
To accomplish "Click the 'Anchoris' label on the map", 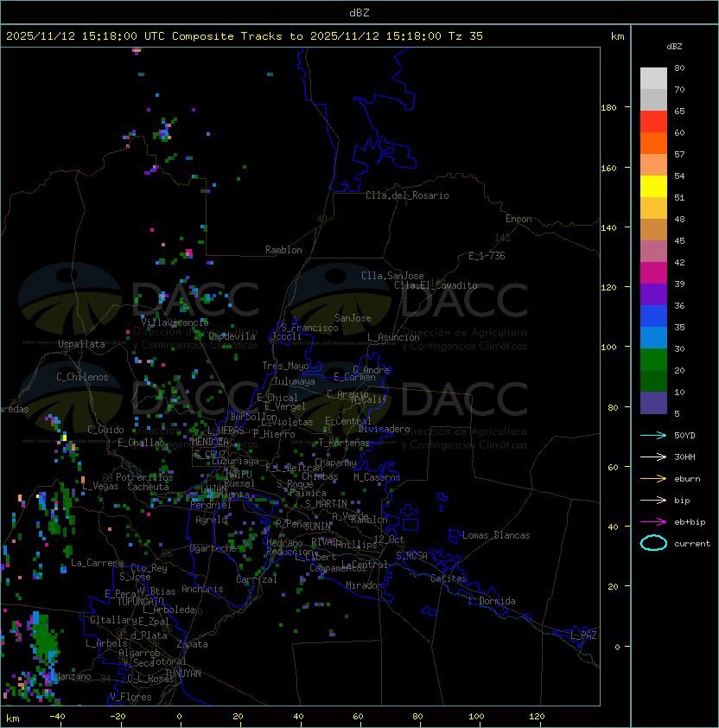I will 202,589.
